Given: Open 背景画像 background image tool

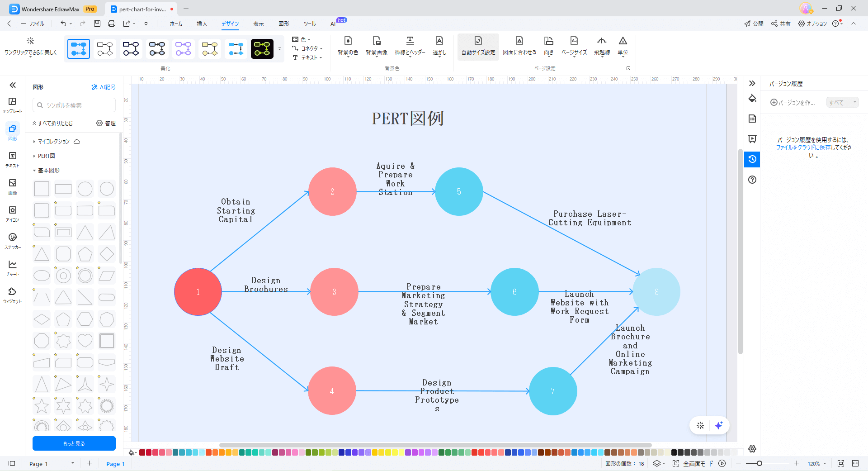Looking at the screenshot, I should pos(376,46).
